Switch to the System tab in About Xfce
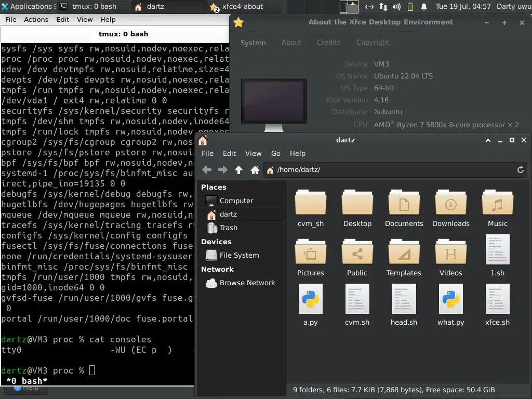 pos(253,43)
